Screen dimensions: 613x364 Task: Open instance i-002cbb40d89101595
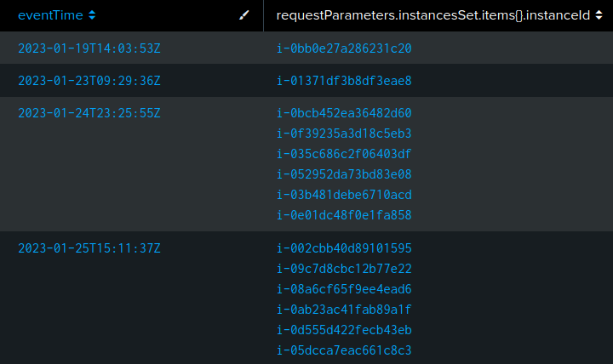[x=344, y=248]
